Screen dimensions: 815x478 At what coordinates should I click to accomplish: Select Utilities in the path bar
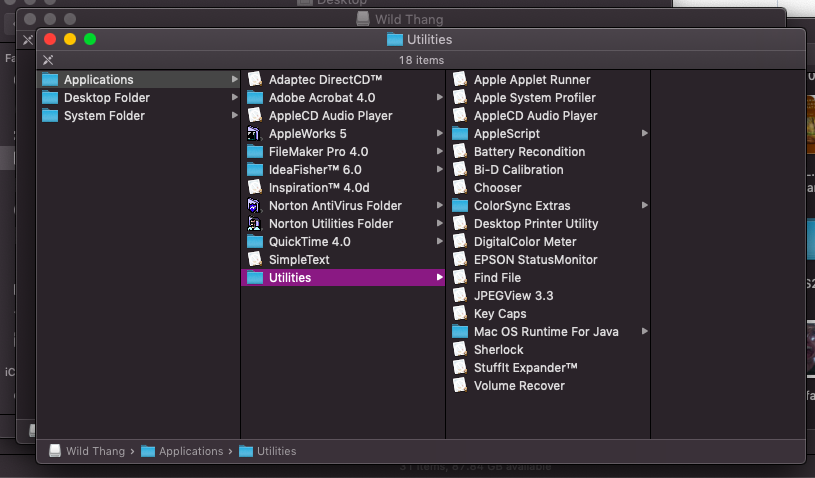tap(268, 451)
